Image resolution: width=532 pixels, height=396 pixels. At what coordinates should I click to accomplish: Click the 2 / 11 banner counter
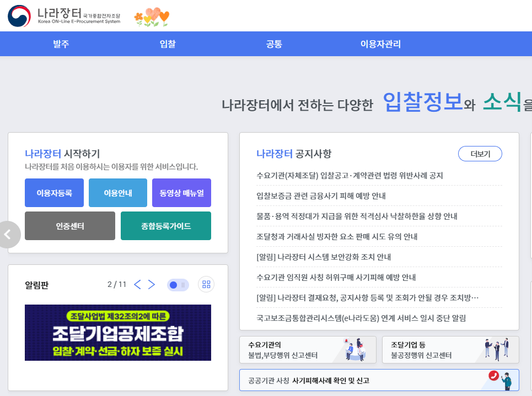click(117, 284)
